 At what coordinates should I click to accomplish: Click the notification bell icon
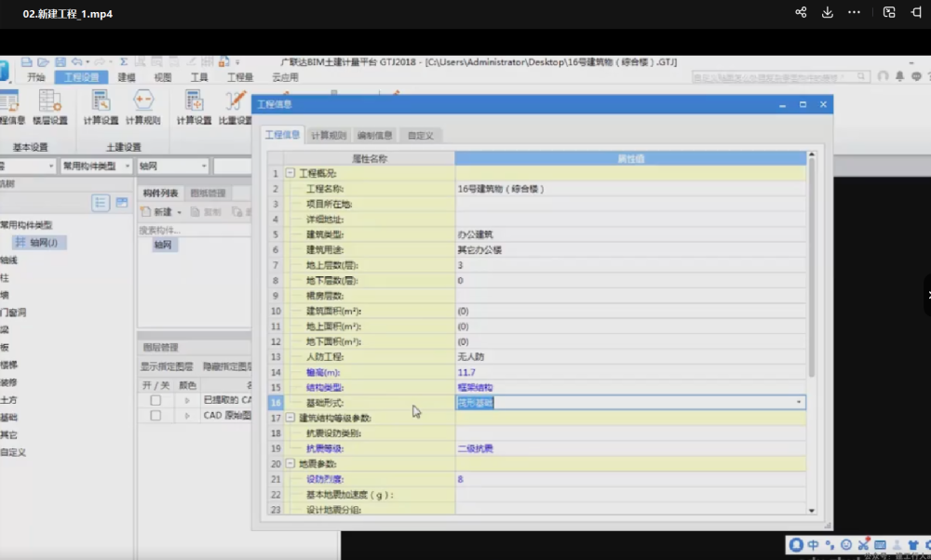click(900, 76)
